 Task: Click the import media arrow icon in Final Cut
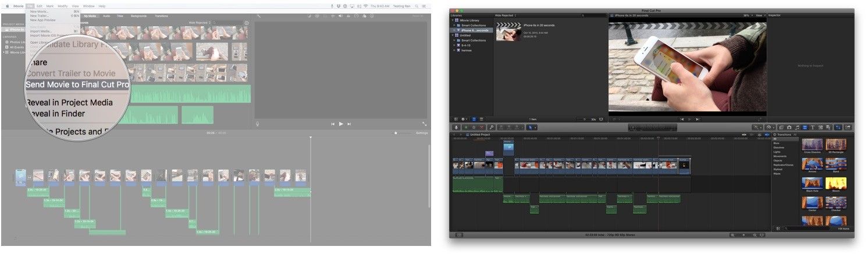(457, 127)
